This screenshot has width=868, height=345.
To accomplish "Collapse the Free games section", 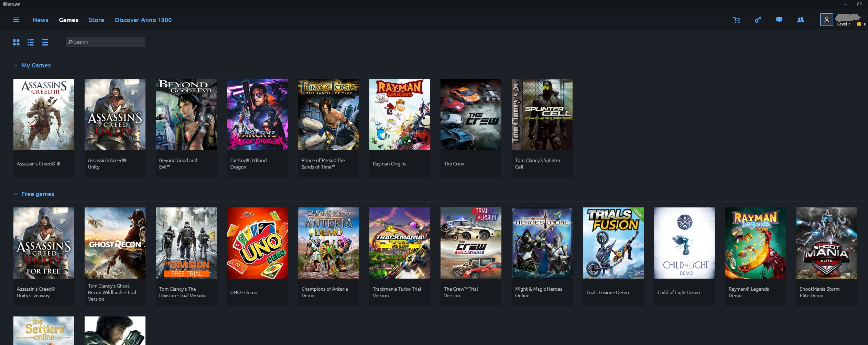I will (16, 194).
